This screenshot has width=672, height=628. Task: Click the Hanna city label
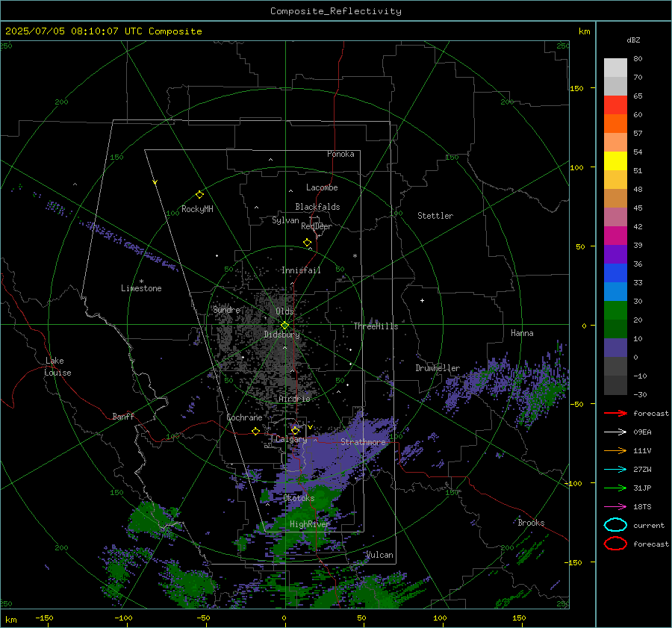(x=522, y=333)
